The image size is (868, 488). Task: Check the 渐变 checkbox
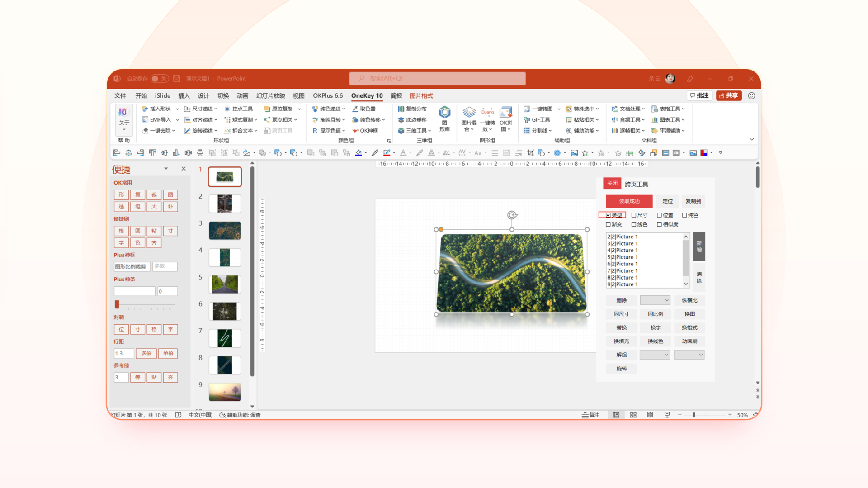coord(608,224)
